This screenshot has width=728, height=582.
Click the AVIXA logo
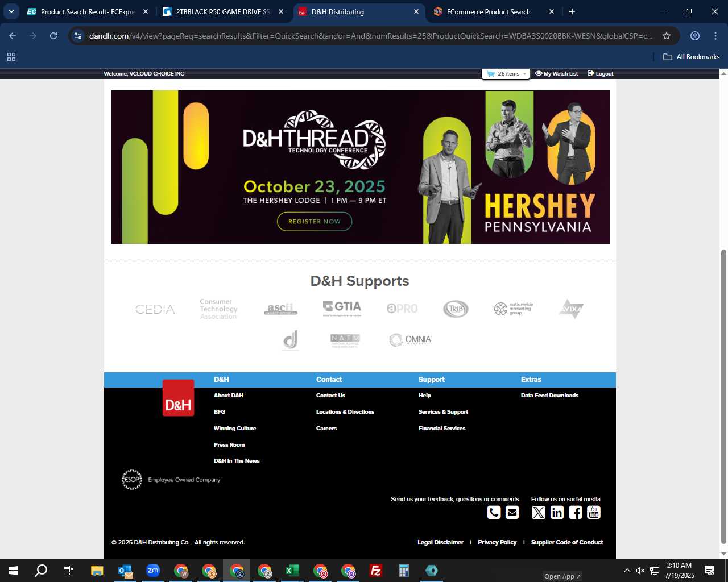click(x=571, y=309)
